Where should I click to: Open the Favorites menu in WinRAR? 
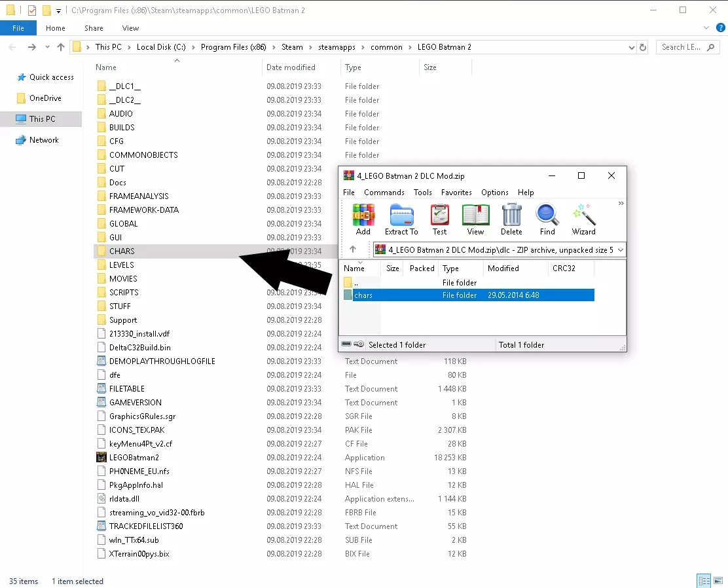pyautogui.click(x=456, y=193)
